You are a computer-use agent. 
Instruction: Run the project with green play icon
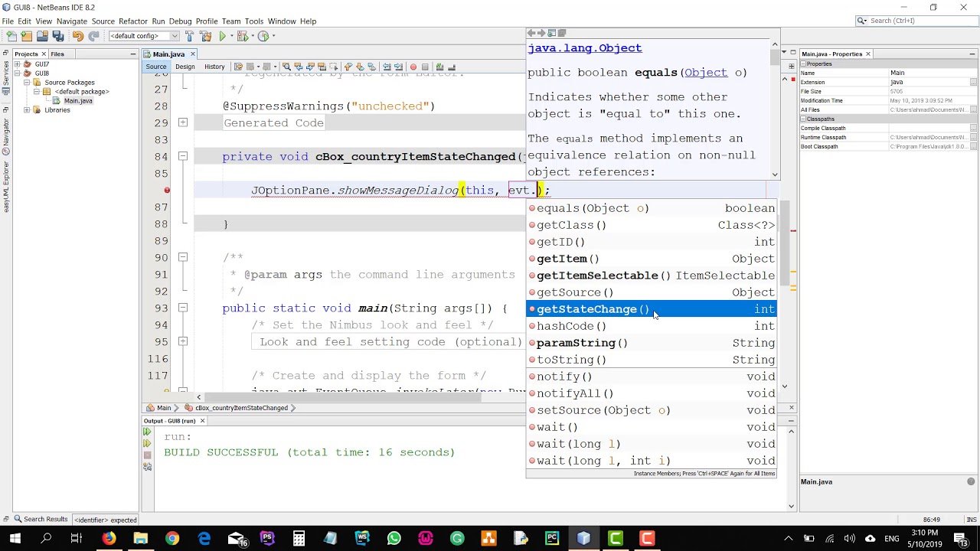click(x=223, y=36)
